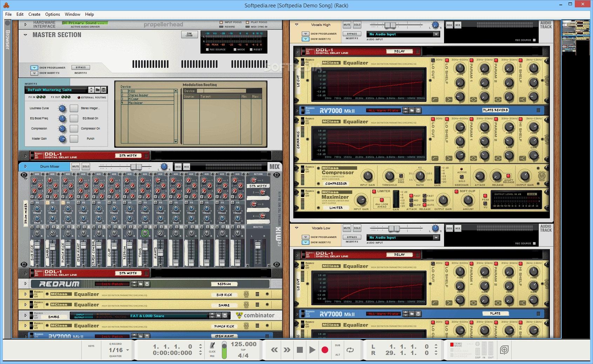Open the Options menu

point(53,14)
